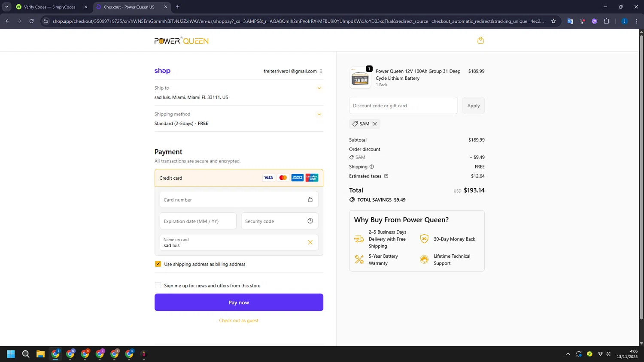Open the shopping bag cart icon

pos(480,40)
